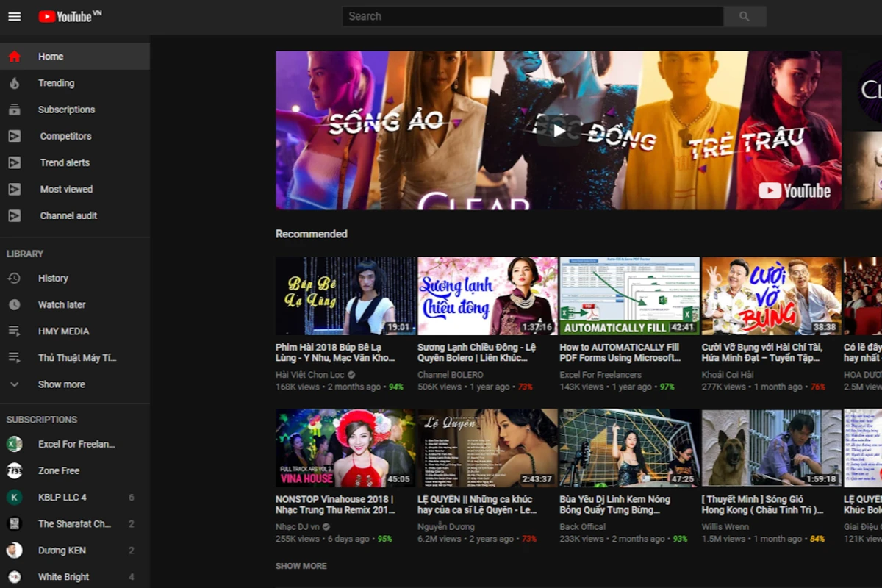Select Home in sidebar
Viewport: 882px width, 588px height.
75,57
